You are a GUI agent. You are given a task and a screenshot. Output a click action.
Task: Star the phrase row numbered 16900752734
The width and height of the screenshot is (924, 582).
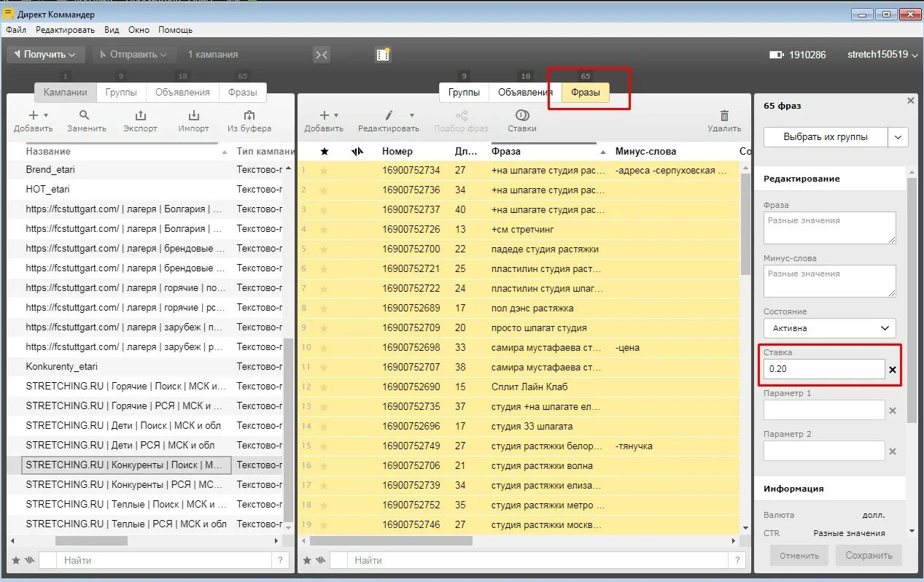[x=325, y=171]
